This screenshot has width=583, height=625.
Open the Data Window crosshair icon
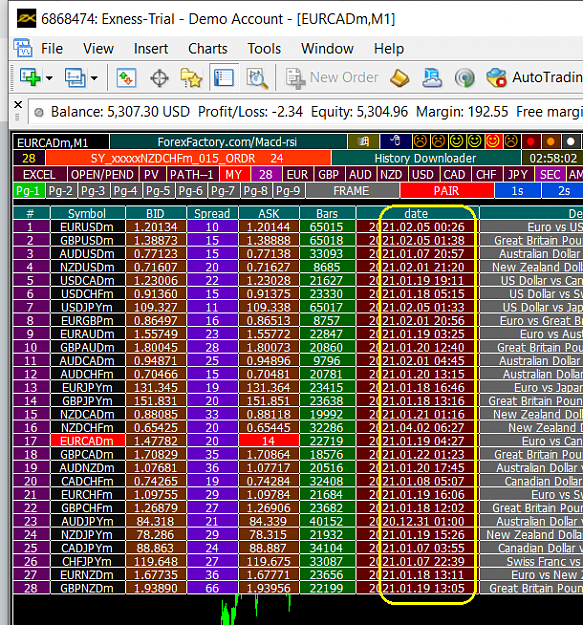159,77
